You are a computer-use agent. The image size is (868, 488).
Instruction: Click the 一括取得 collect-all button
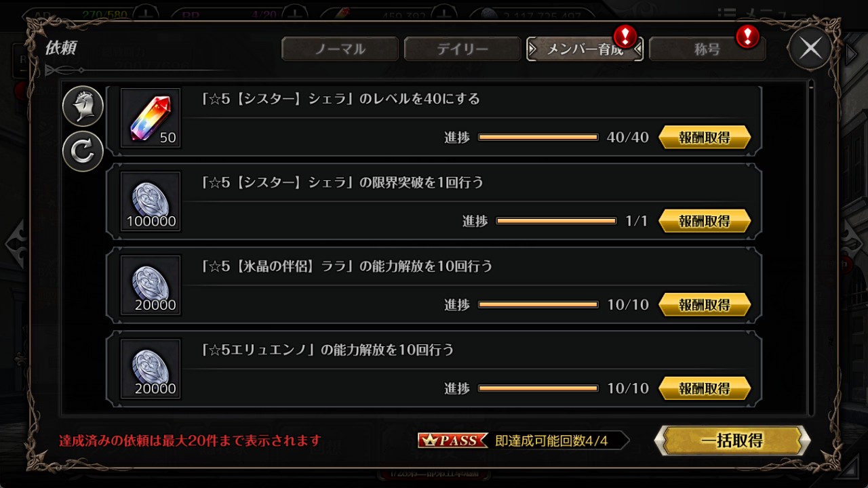(x=732, y=441)
